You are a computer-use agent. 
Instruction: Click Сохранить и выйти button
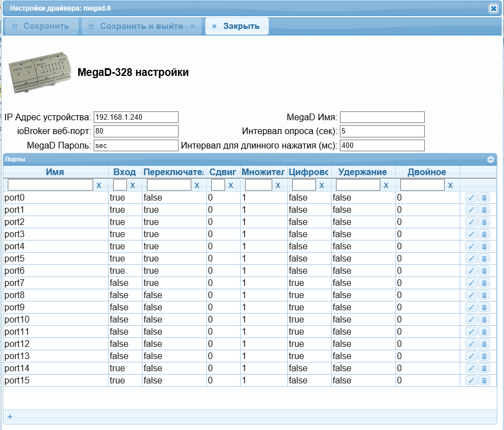pos(141,26)
